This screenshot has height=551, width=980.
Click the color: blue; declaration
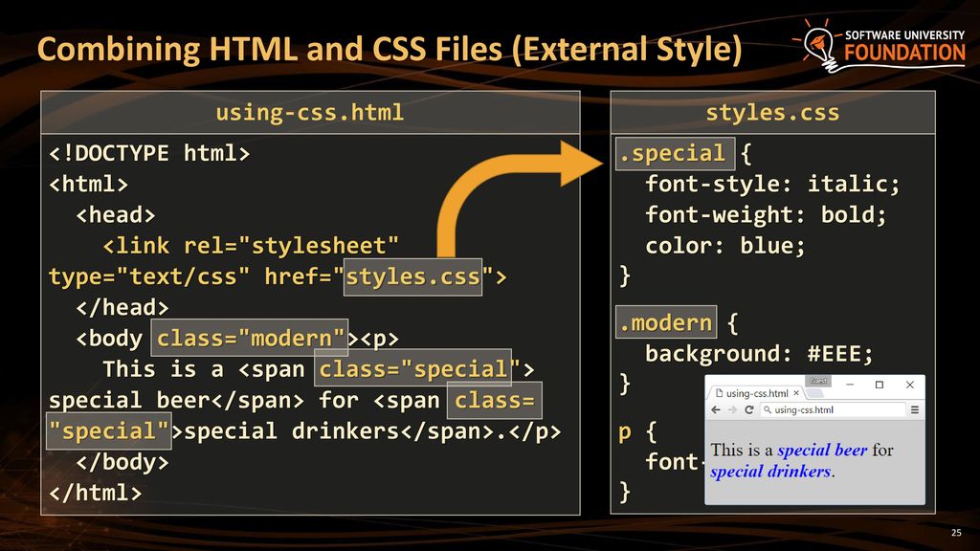725,246
